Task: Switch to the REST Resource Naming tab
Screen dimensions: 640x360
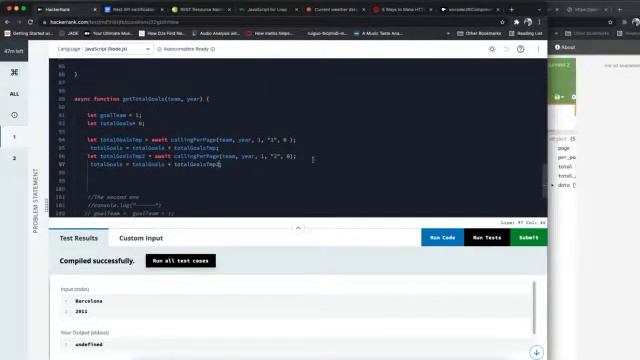Action: [201, 9]
